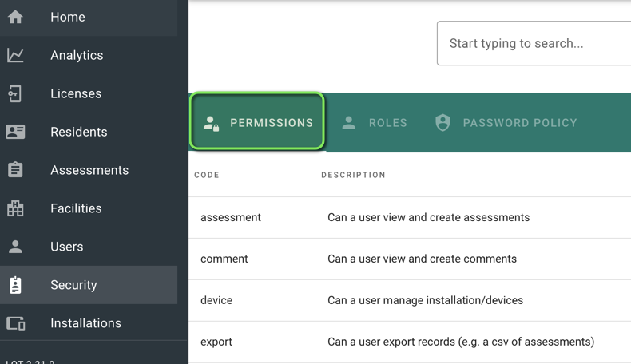Click the Installations devices icon

coord(16,323)
